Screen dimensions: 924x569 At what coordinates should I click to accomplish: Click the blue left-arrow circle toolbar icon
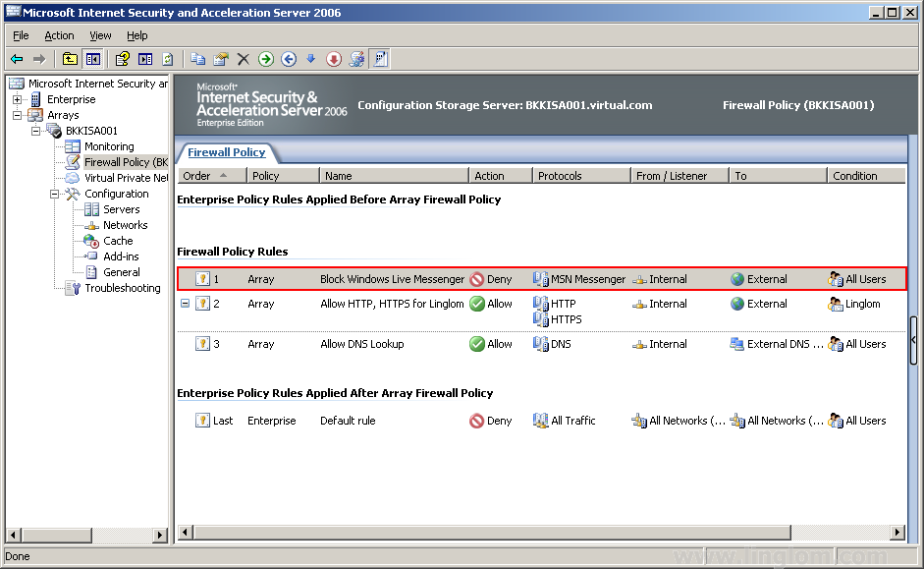289,59
